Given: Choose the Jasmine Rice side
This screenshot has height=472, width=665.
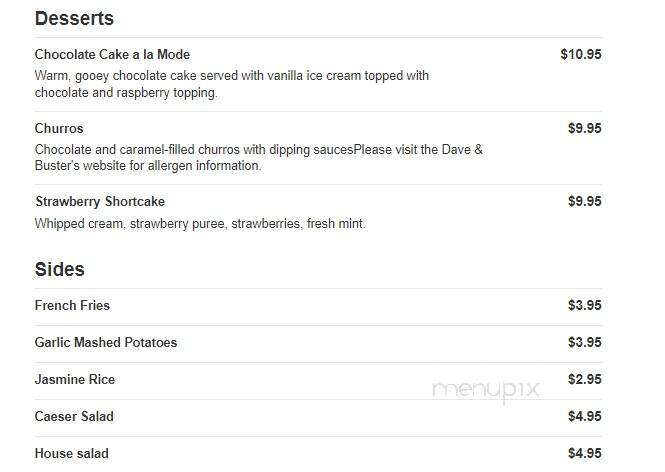Looking at the screenshot, I should pyautogui.click(x=75, y=379).
